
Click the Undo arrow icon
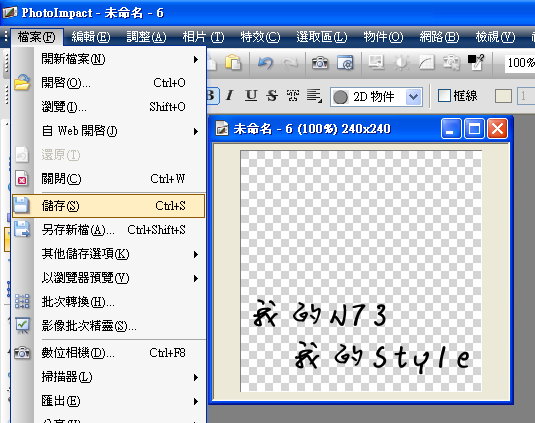tap(265, 62)
